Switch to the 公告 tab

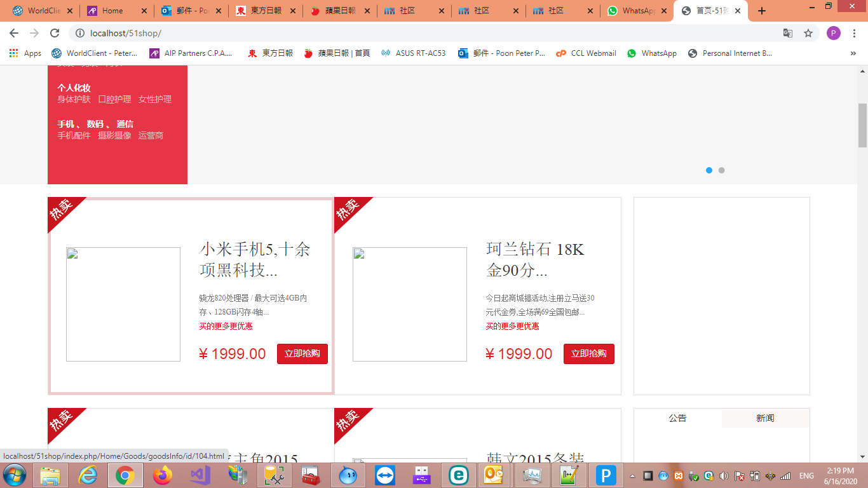click(677, 418)
